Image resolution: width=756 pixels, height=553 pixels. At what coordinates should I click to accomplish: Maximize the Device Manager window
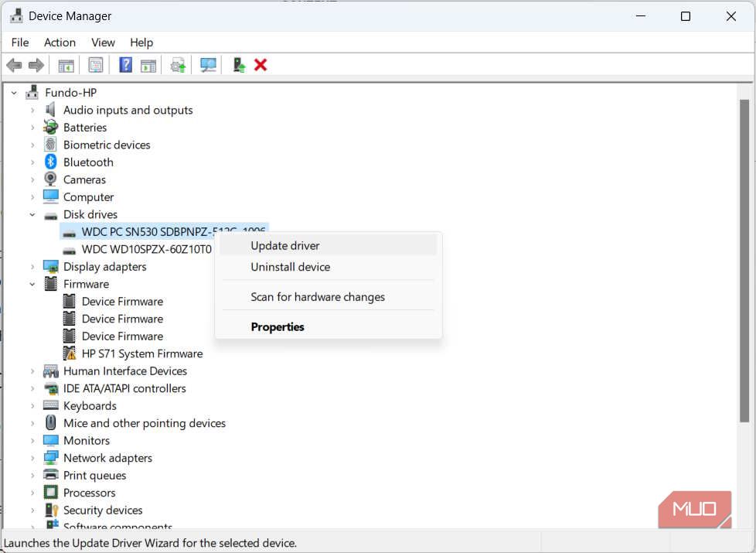685,16
